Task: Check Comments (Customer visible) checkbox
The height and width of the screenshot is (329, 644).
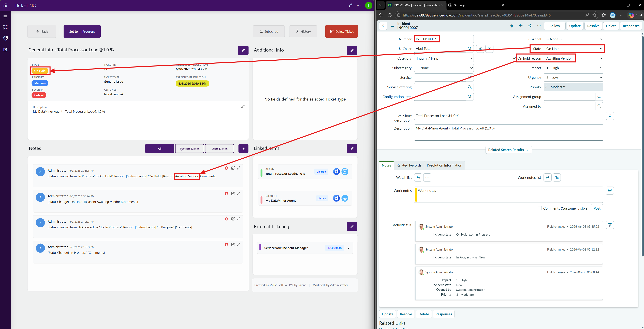Action: (539, 208)
